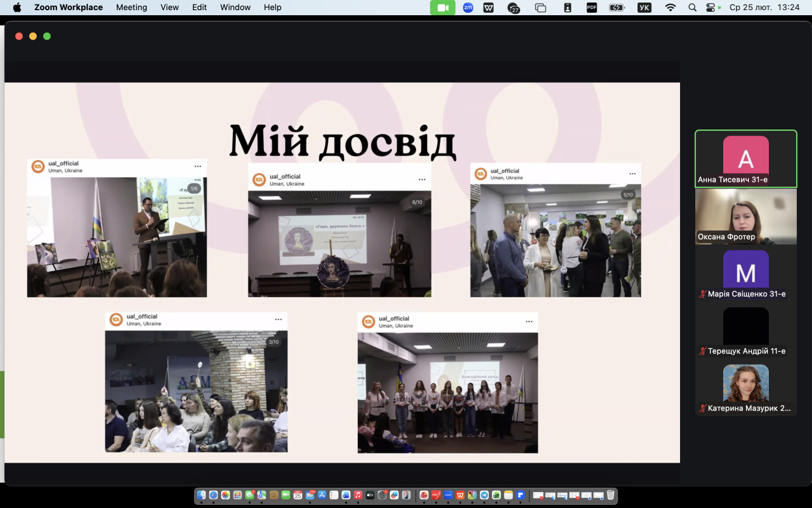Click the Zoom app icon in dock
Viewport: 812px width, 508px height.
pos(448,495)
